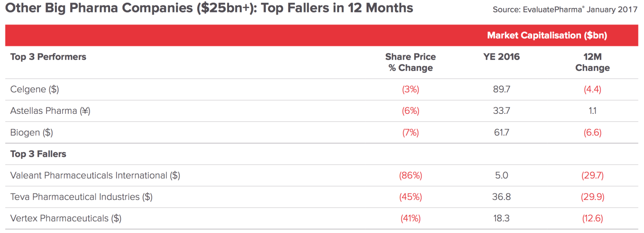The width and height of the screenshot is (644, 233).
Task: Click Valeant's (86%) share price change
Action: click(x=410, y=175)
